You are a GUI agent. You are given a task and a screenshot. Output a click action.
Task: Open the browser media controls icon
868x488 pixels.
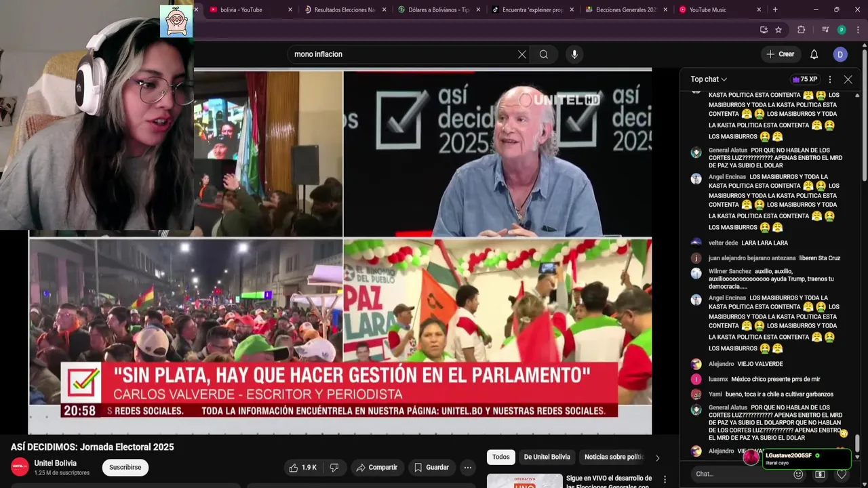[x=825, y=30]
